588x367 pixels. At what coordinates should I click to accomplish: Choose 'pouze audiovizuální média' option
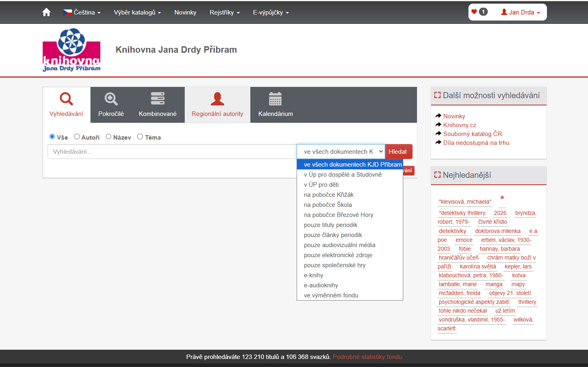[x=350, y=245]
